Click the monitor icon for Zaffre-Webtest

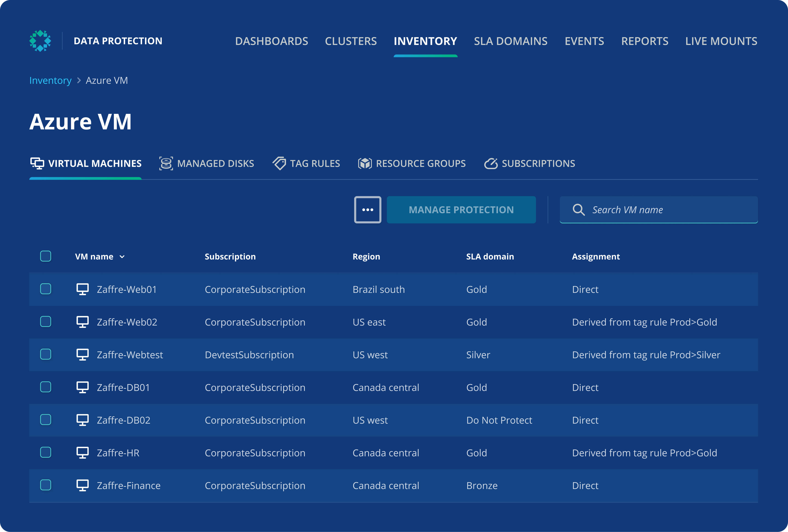click(x=82, y=355)
